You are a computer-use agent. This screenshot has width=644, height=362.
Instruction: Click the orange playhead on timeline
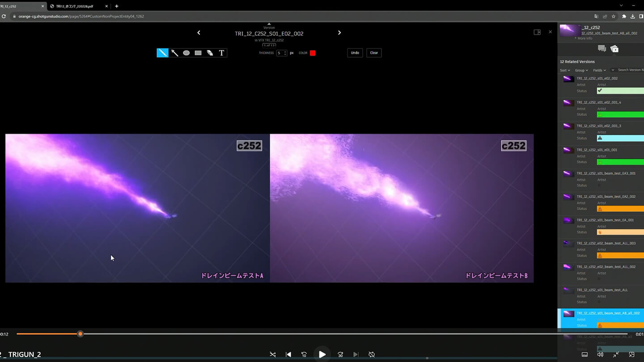point(80,334)
